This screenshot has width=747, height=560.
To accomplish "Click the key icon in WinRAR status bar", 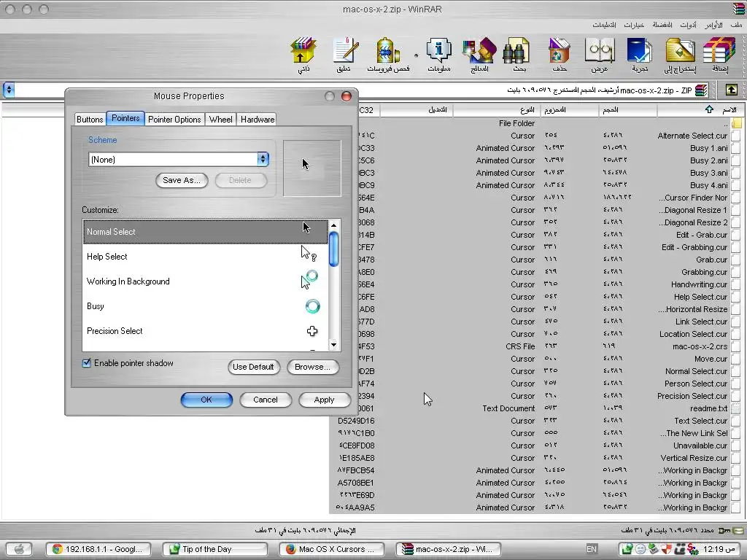I will coord(724,530).
